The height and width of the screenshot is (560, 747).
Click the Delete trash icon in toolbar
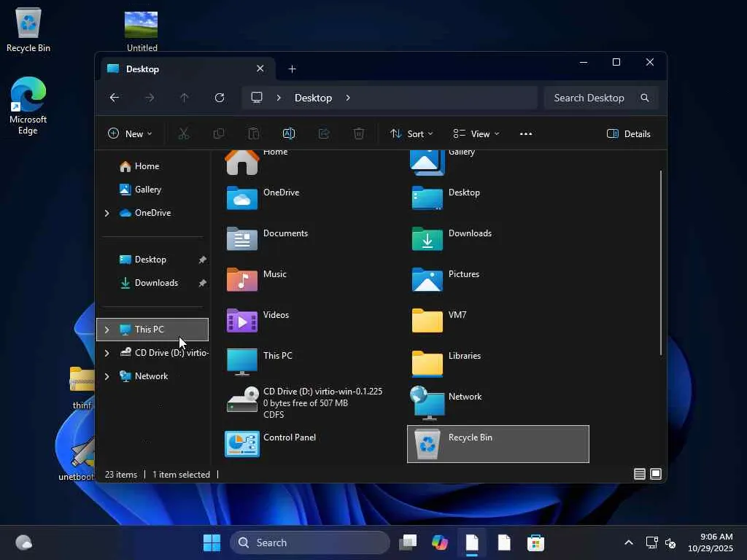tap(359, 133)
